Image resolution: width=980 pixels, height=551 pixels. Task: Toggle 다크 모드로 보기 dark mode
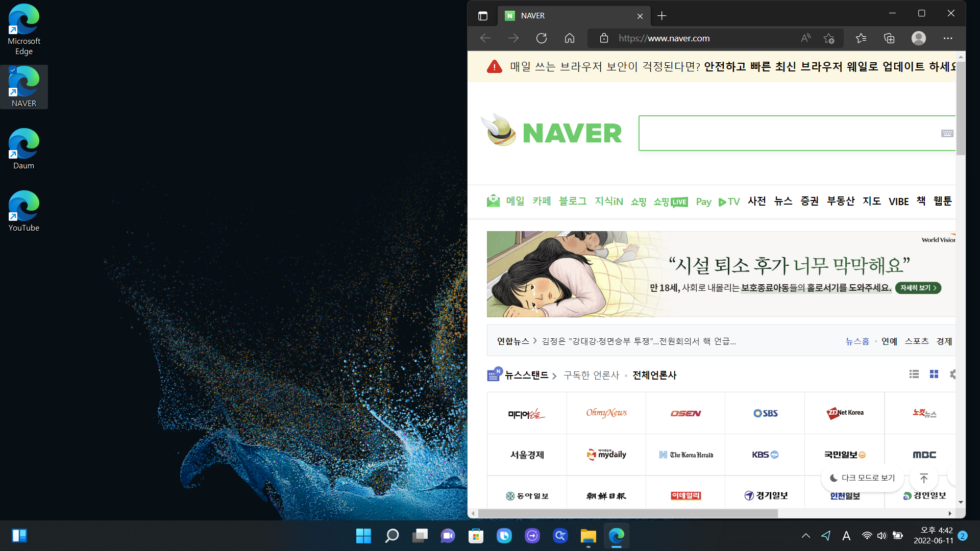[x=863, y=478]
